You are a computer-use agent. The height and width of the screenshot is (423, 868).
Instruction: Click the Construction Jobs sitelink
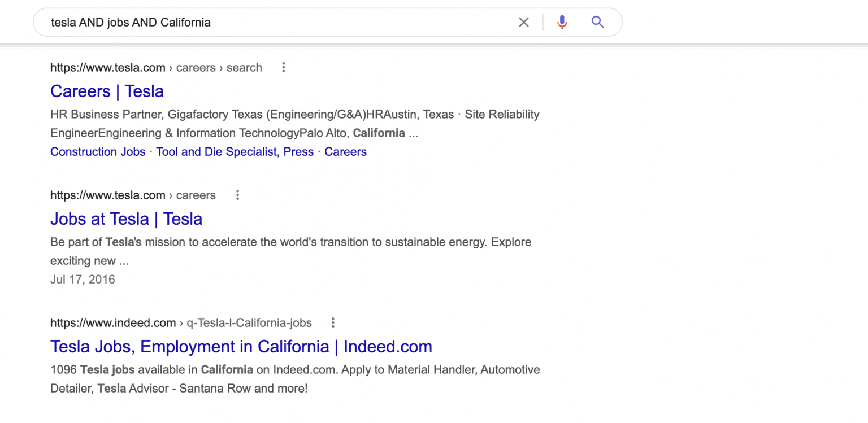tap(97, 151)
